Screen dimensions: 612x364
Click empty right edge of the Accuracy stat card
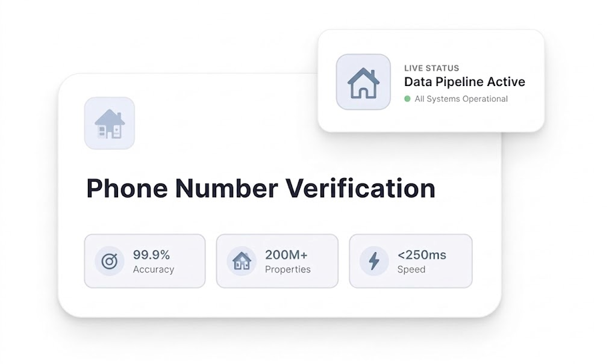(x=192, y=261)
